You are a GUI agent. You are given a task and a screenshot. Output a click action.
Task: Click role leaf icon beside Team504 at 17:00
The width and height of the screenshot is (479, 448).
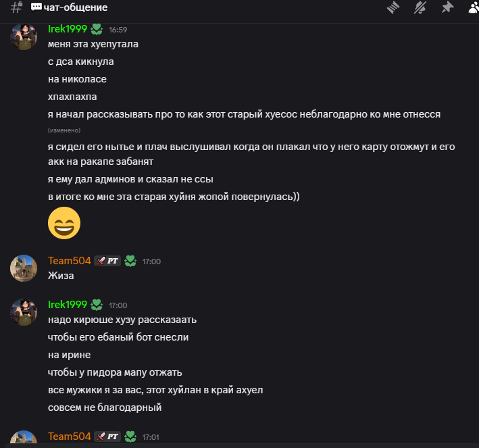(x=130, y=261)
